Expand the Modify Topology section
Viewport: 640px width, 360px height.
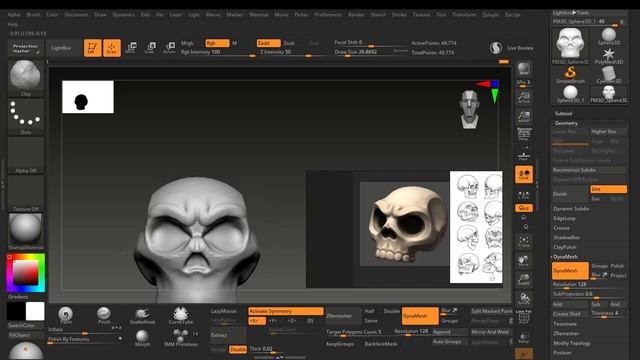click(x=572, y=343)
